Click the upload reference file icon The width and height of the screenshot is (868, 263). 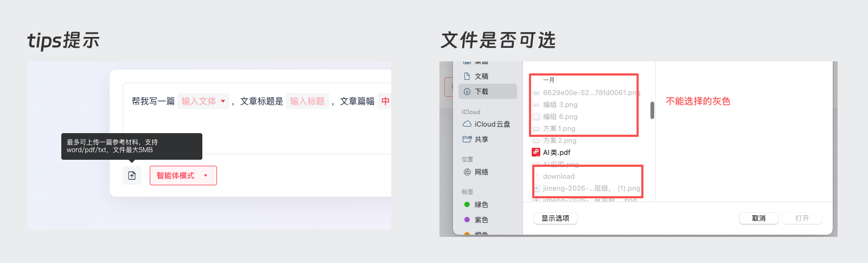pyautogui.click(x=132, y=176)
